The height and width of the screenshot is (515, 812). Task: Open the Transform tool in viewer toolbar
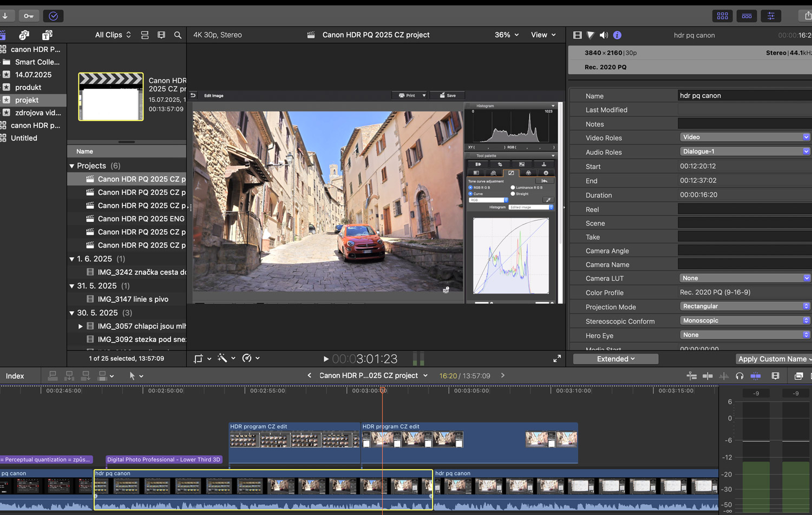199,358
